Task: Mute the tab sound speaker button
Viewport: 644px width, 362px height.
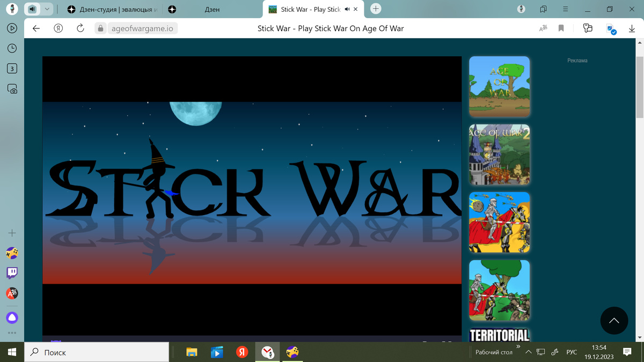Action: coord(32,9)
